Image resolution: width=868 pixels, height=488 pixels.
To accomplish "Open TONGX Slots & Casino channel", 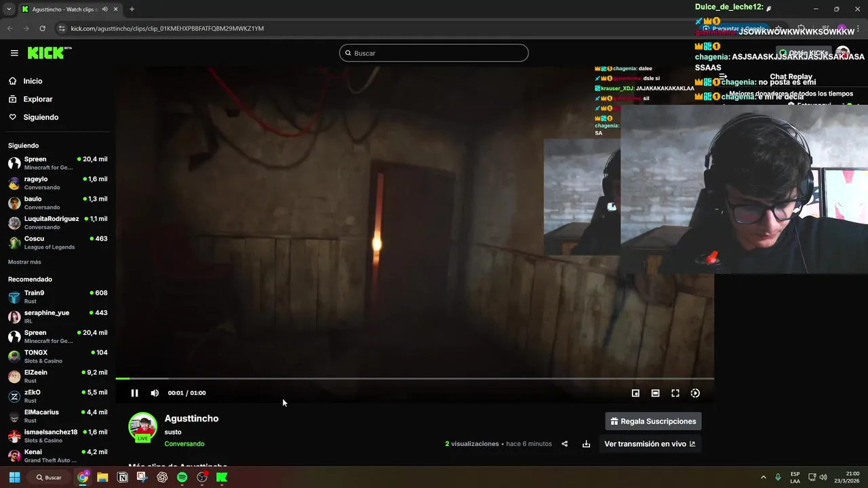I will tap(58, 357).
